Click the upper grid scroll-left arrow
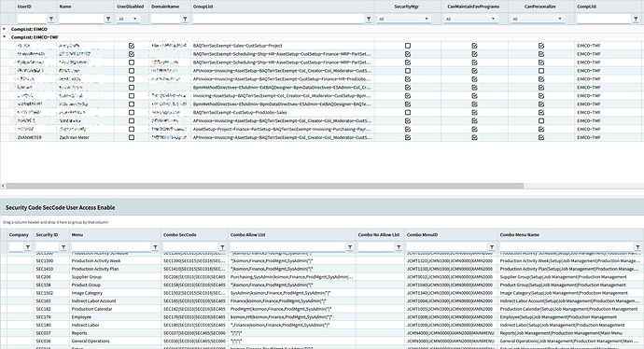 click(x=3, y=186)
